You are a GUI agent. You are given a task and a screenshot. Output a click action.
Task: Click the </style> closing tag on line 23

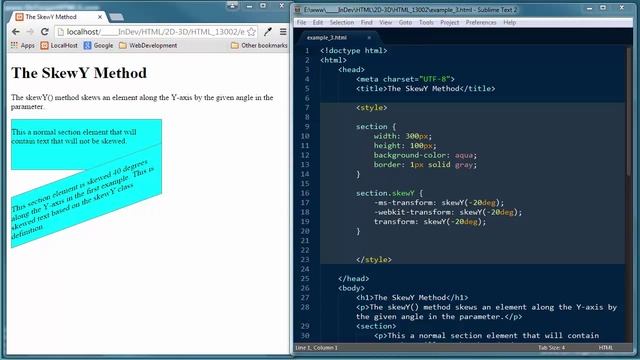(373, 260)
